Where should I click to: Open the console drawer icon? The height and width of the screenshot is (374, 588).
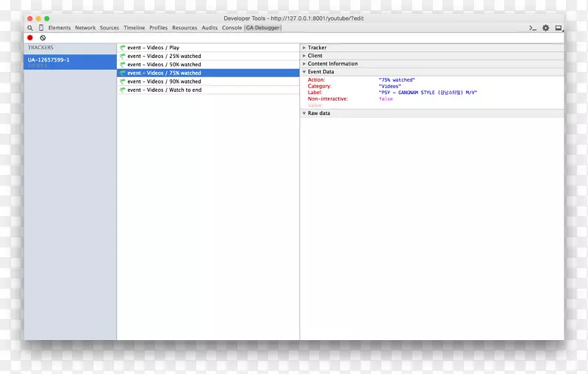(532, 28)
